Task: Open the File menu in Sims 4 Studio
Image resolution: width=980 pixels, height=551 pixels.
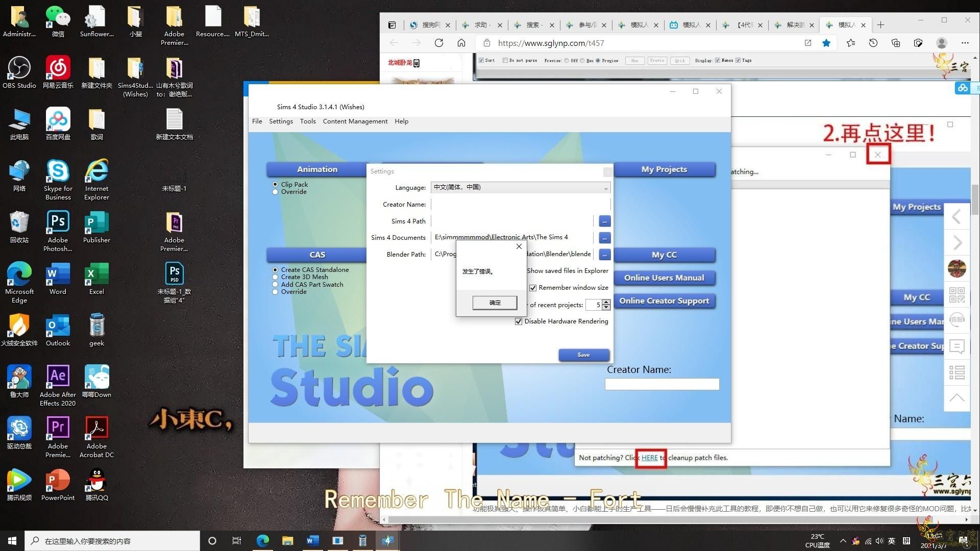Action: point(257,121)
